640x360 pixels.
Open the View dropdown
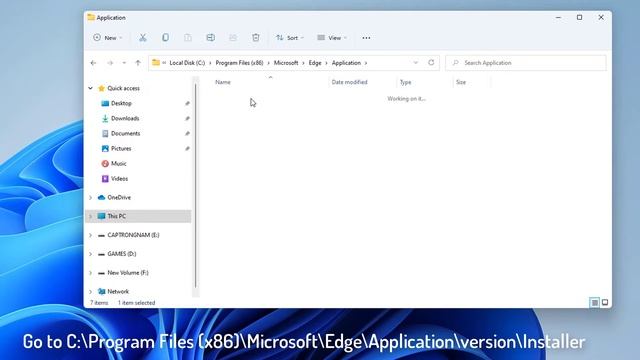point(332,38)
